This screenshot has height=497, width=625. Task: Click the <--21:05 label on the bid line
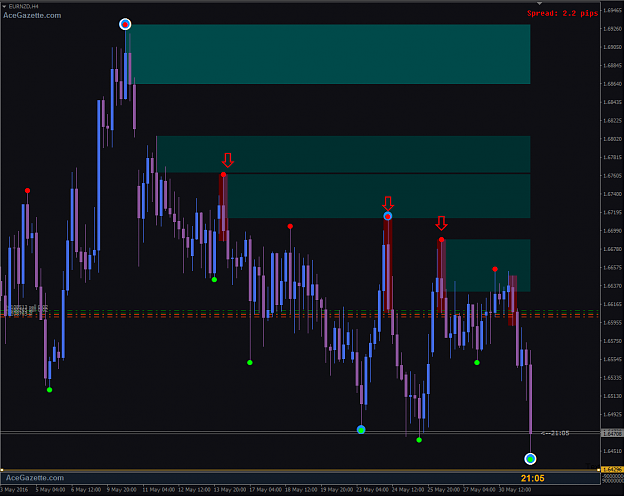555,433
